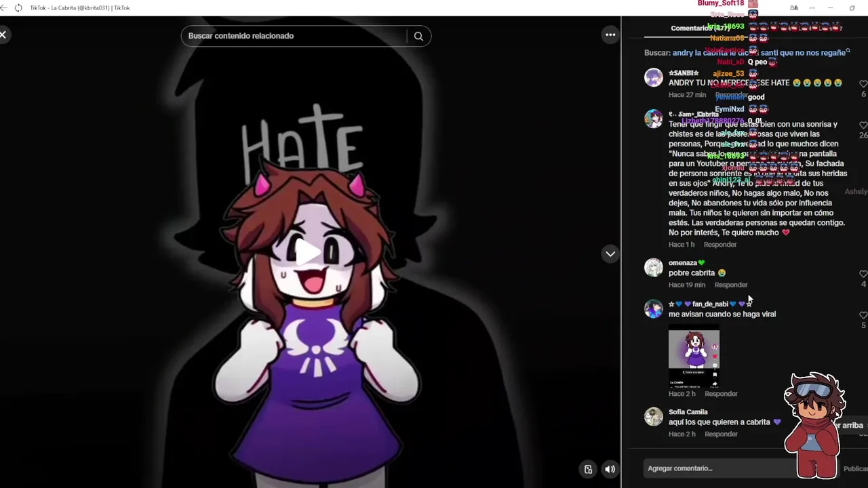Screen dimensions: 868x488
Task: Click the text 'aquí los que quieren a cabrita'
Action: (x=719, y=422)
